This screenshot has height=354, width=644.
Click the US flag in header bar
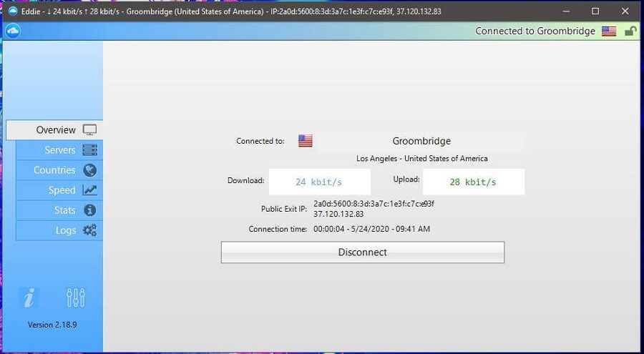(x=609, y=31)
